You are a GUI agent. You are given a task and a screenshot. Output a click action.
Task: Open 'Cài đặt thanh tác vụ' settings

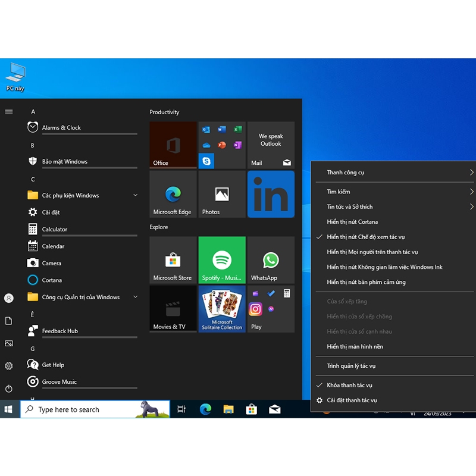(352, 400)
